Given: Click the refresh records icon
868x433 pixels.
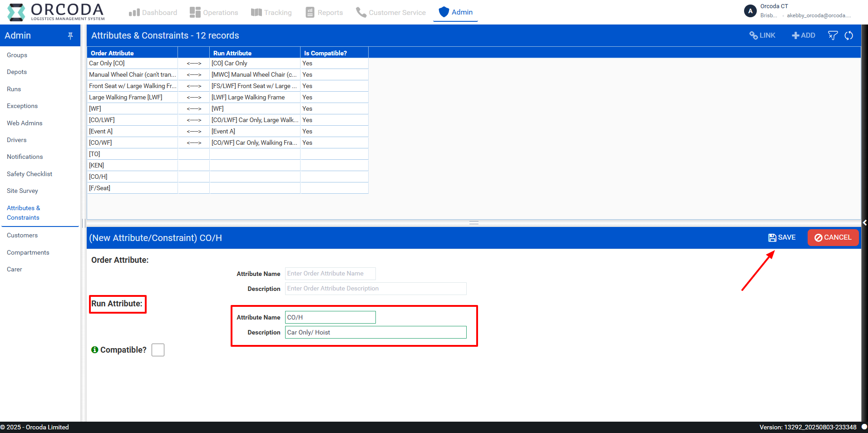Looking at the screenshot, I should (848, 35).
